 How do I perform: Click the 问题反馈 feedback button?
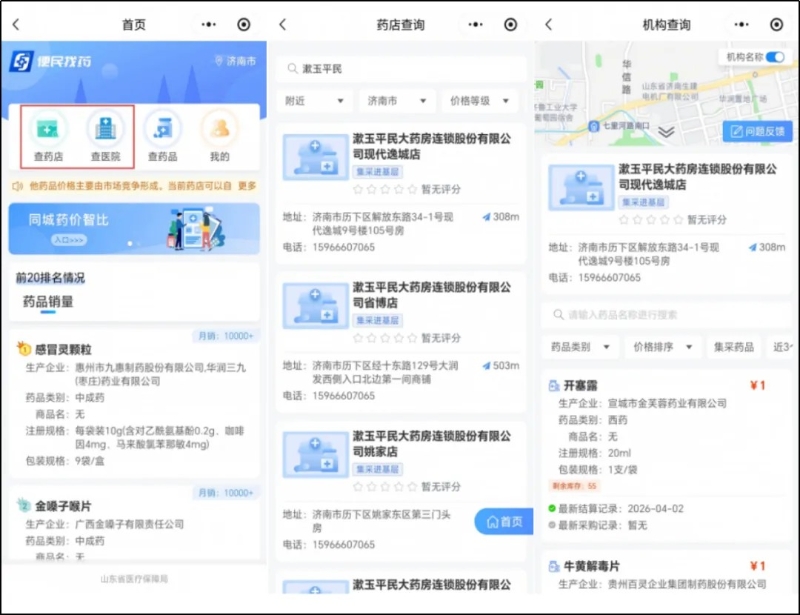pyautogui.click(x=757, y=131)
